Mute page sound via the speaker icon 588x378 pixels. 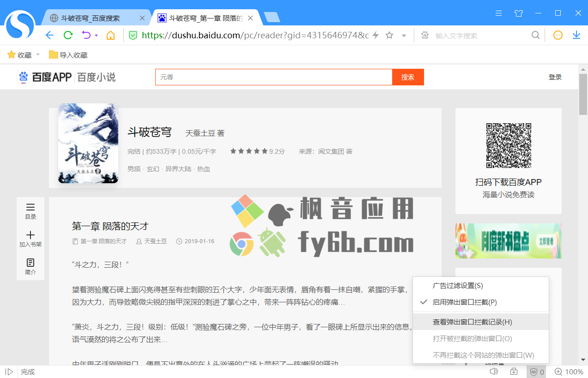[x=494, y=372]
